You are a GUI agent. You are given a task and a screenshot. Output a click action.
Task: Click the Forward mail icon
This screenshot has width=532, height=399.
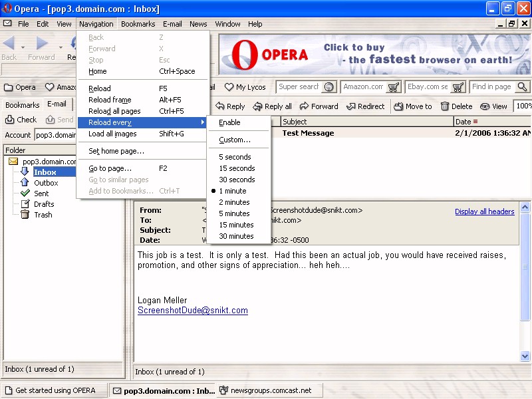point(305,106)
